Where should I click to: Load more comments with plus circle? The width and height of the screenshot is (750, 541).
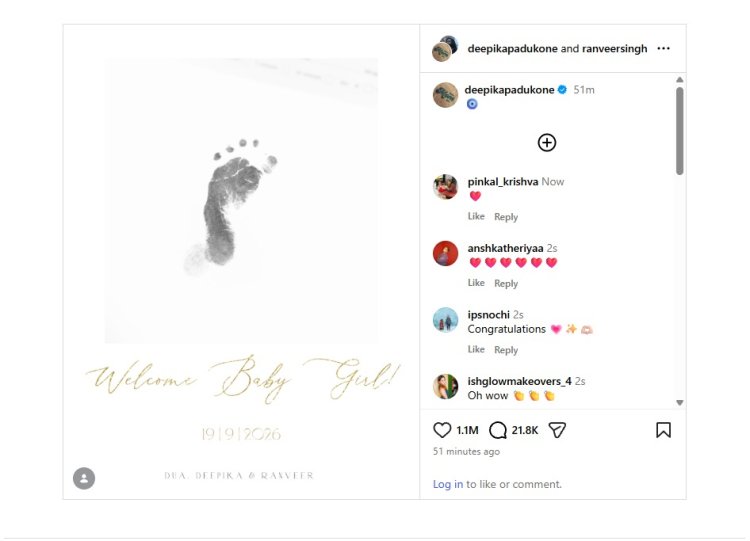(x=547, y=143)
